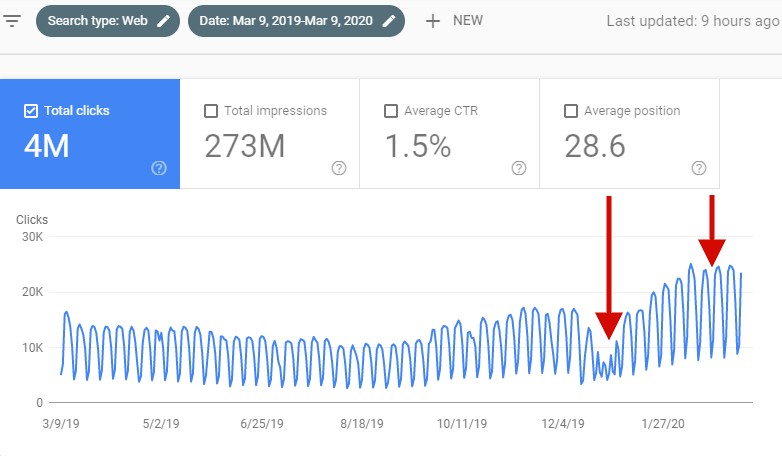Enable Total impressions checkbox

pyautogui.click(x=211, y=111)
